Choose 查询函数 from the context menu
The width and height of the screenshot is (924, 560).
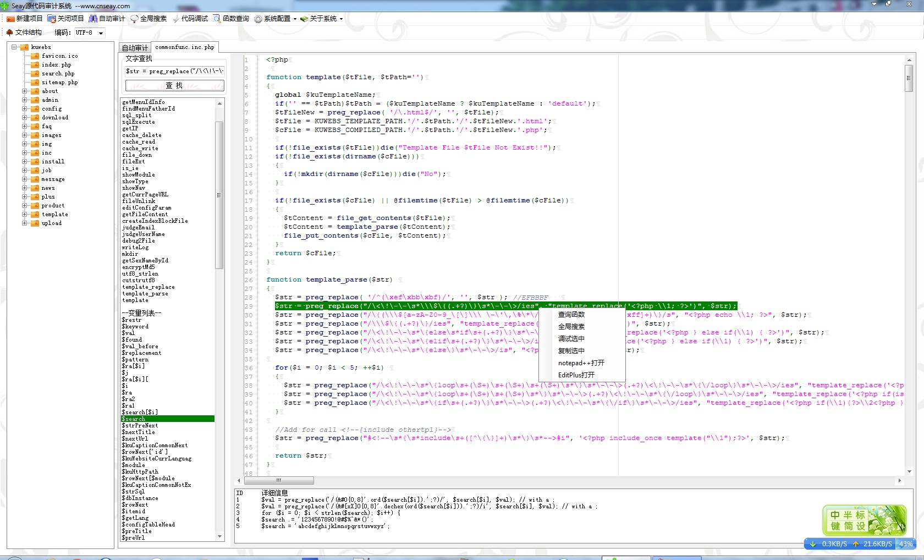[571, 315]
